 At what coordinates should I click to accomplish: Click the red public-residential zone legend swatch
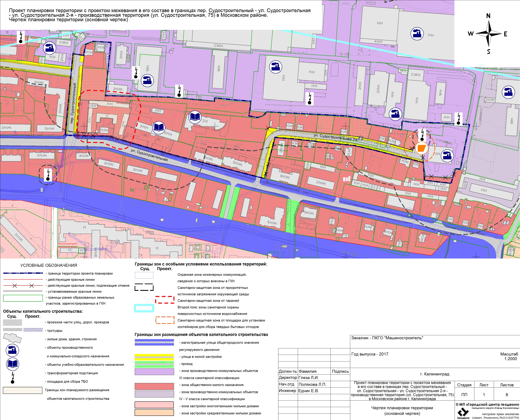point(154,386)
